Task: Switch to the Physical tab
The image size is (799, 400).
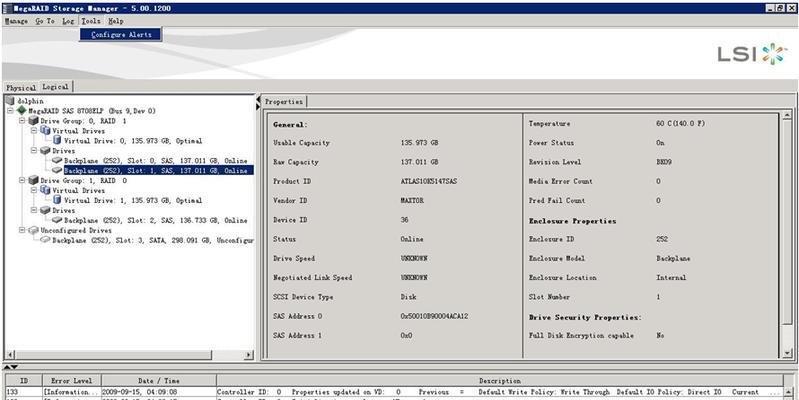Action: pyautogui.click(x=21, y=88)
